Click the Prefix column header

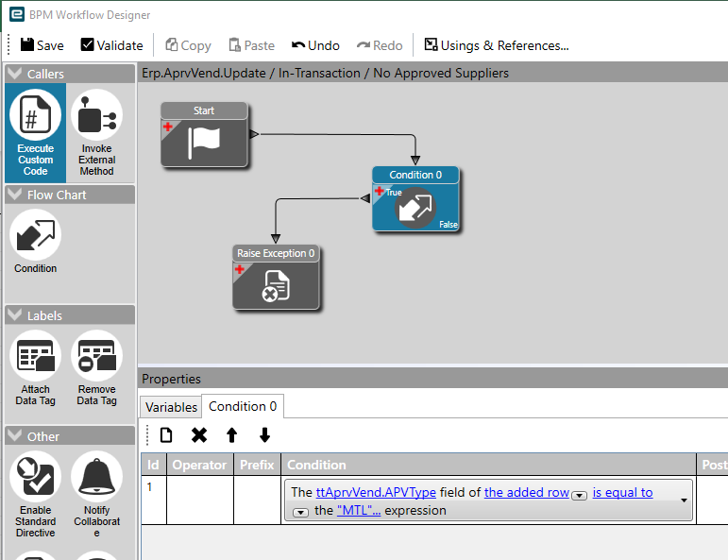click(x=257, y=465)
